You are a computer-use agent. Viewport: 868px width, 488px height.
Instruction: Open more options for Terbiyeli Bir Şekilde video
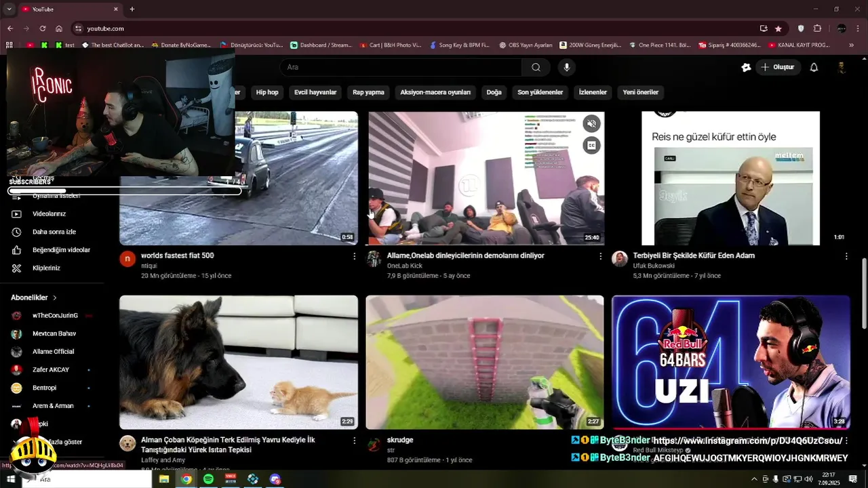click(846, 256)
